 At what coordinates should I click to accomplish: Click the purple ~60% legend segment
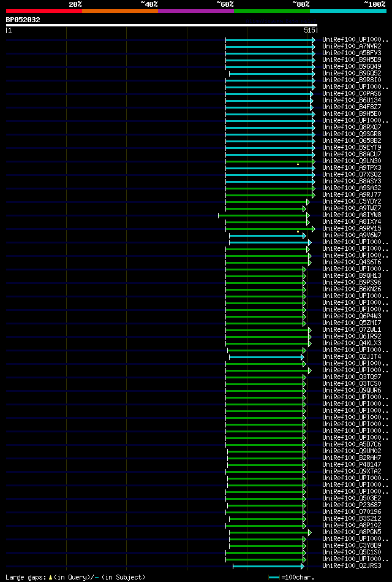(196, 11)
